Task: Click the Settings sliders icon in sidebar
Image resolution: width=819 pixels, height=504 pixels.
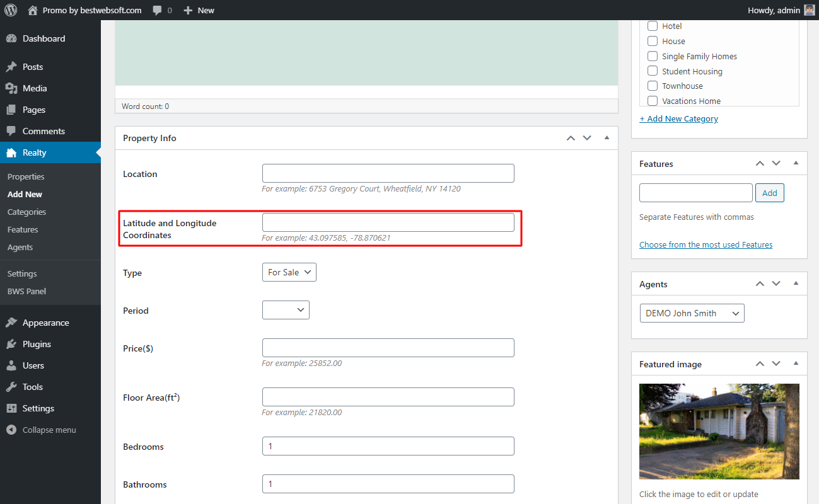Action: [x=11, y=408]
